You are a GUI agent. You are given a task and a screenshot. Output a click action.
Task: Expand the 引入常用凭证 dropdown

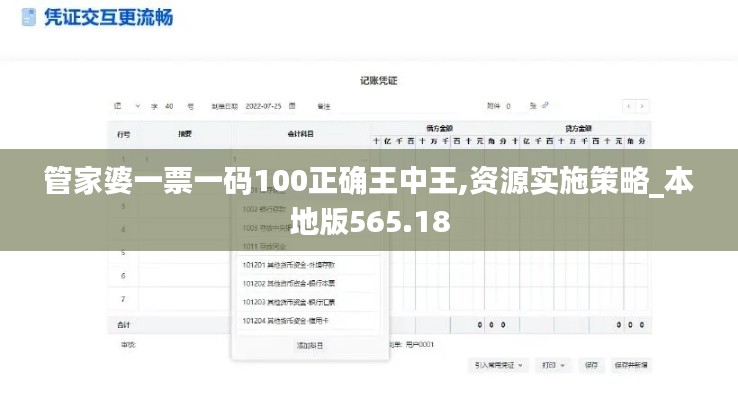[499, 365]
